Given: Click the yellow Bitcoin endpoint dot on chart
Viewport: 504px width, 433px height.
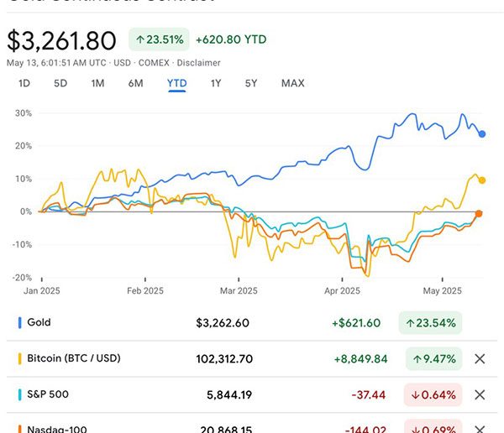Looking at the screenshot, I should click(482, 180).
